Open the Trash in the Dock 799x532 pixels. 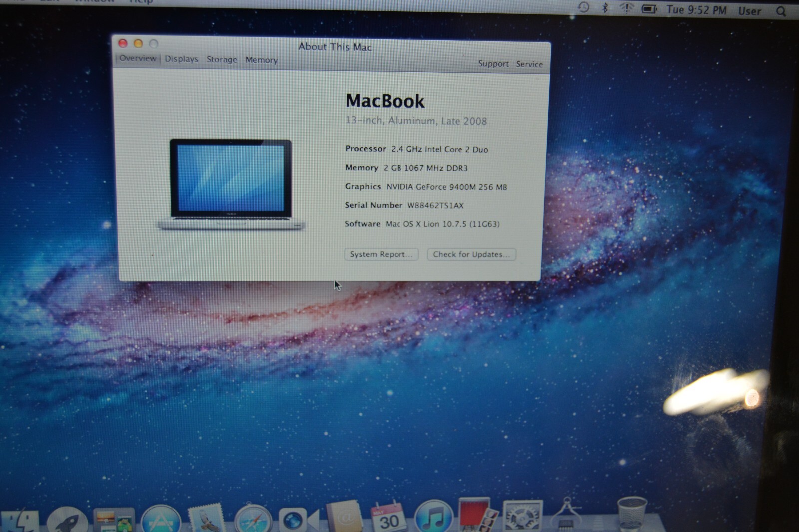point(632,514)
